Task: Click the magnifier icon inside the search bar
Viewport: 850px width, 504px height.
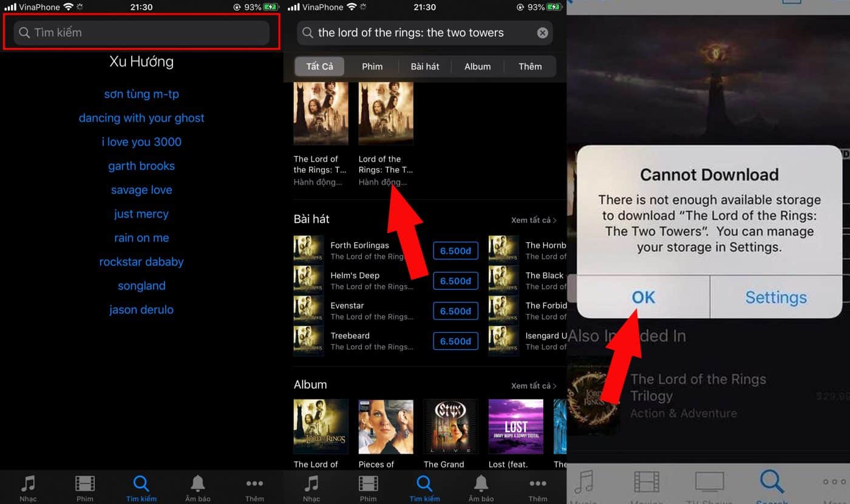Action: point(307,33)
